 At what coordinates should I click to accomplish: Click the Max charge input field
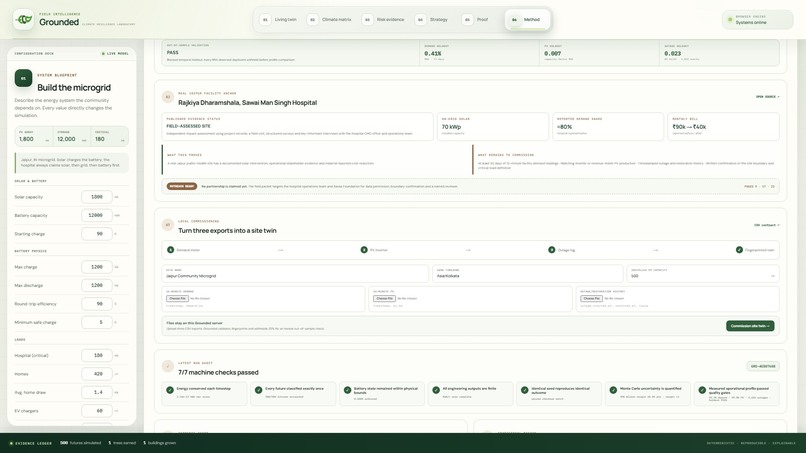point(97,267)
